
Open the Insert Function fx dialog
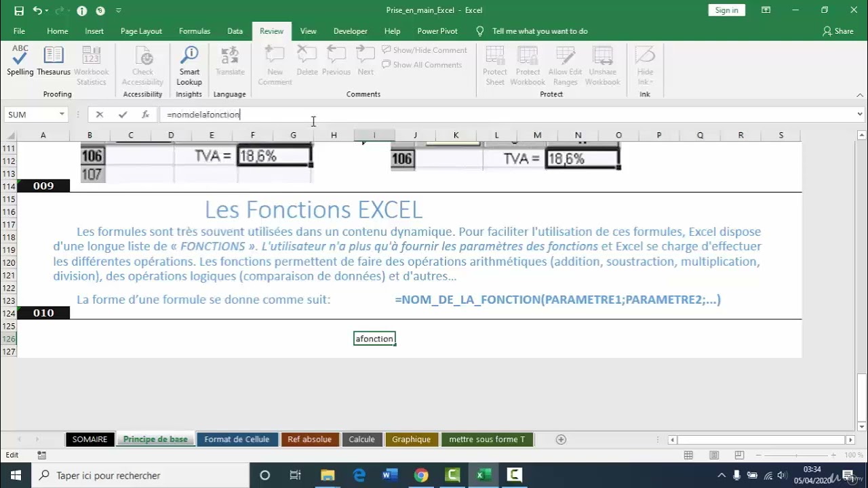click(145, 115)
